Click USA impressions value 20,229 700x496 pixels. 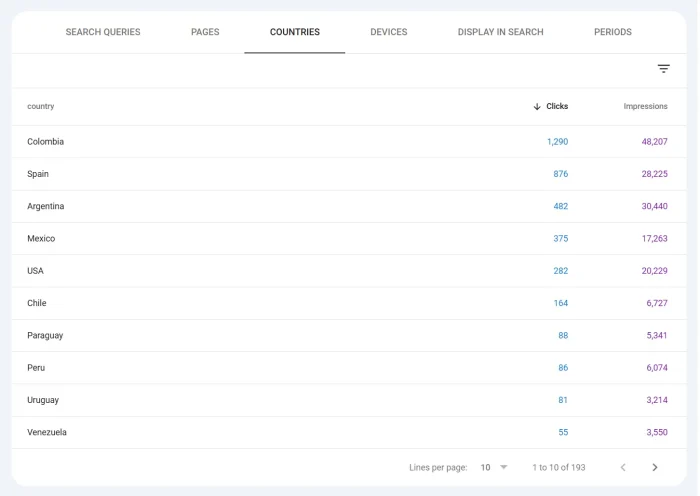[x=654, y=271]
